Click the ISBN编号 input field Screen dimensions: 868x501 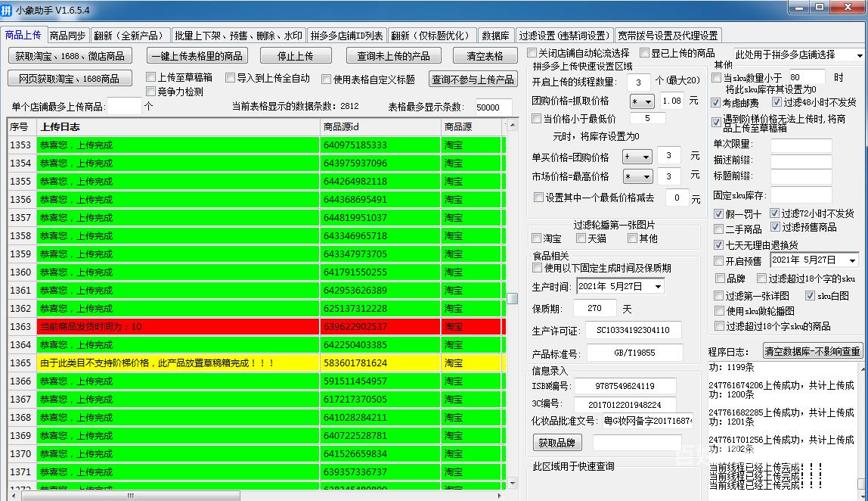click(x=625, y=386)
